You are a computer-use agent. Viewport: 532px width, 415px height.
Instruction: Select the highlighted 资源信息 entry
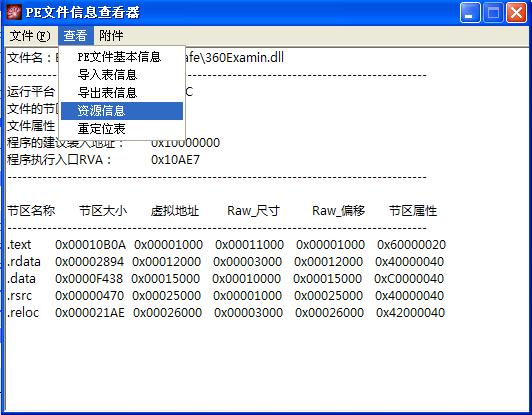coord(122,111)
